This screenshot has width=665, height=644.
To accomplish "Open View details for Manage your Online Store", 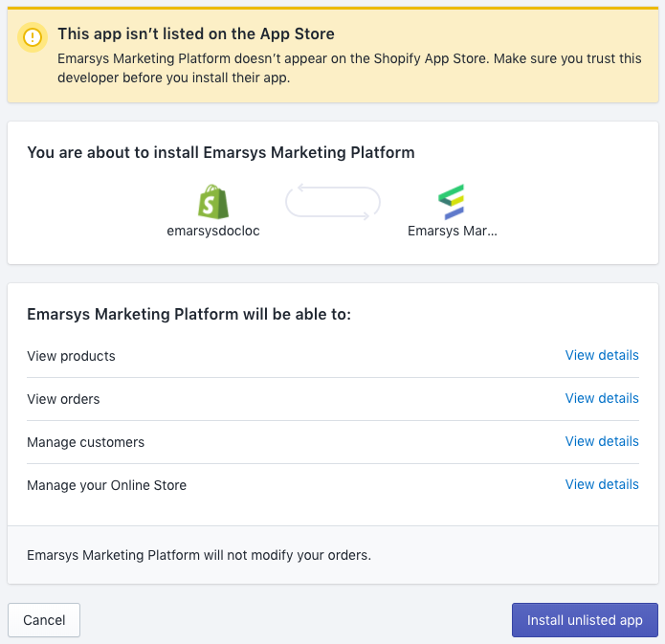I will tap(602, 484).
